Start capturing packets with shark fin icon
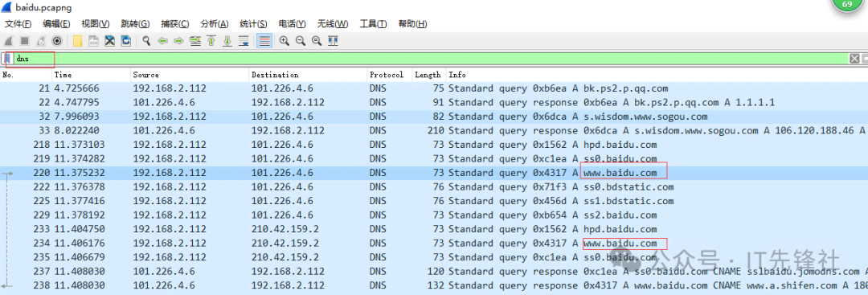Viewport: 868px width, 295px height. click(x=9, y=41)
